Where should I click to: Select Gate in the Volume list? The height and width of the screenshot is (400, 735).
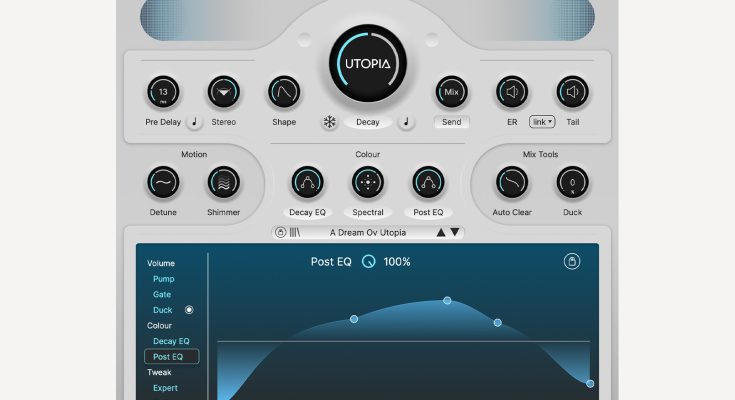162,294
